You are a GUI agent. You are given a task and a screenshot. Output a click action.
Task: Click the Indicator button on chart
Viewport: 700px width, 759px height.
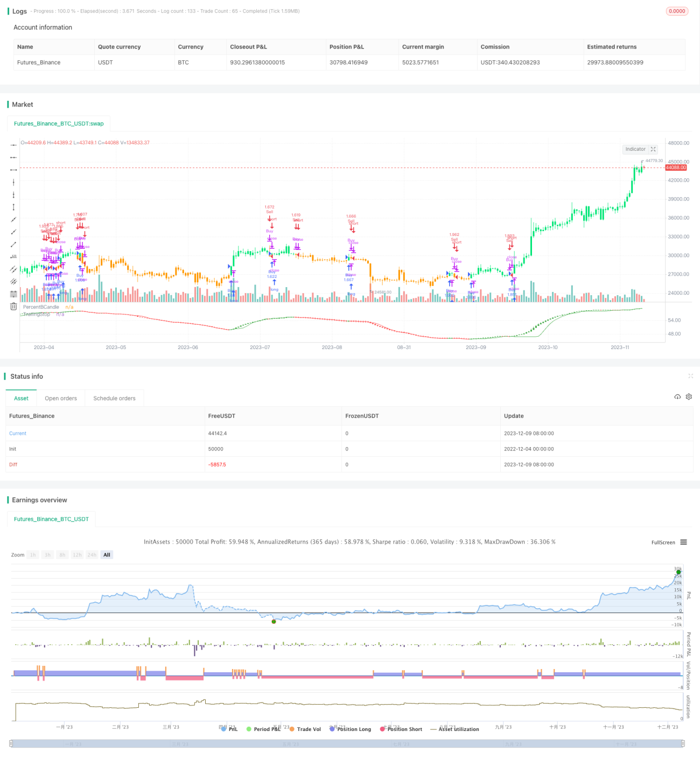635,149
